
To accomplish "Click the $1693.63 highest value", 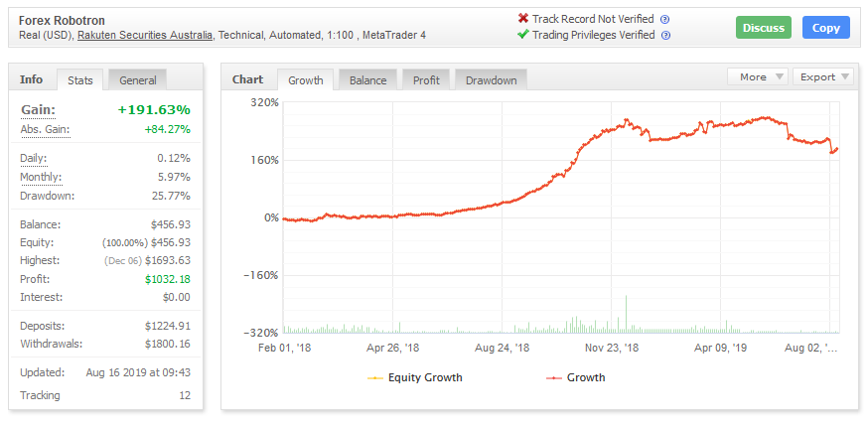I will (x=168, y=260).
